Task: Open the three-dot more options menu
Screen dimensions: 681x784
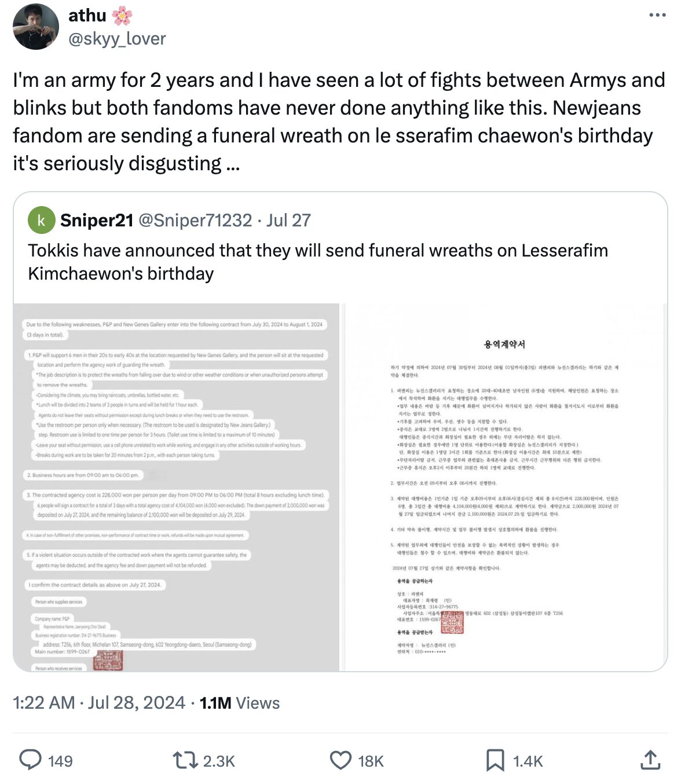Action: pyautogui.click(x=657, y=15)
